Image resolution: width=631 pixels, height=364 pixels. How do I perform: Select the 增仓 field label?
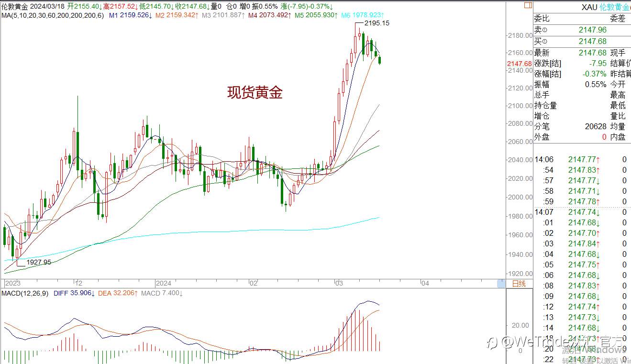tap(542, 116)
